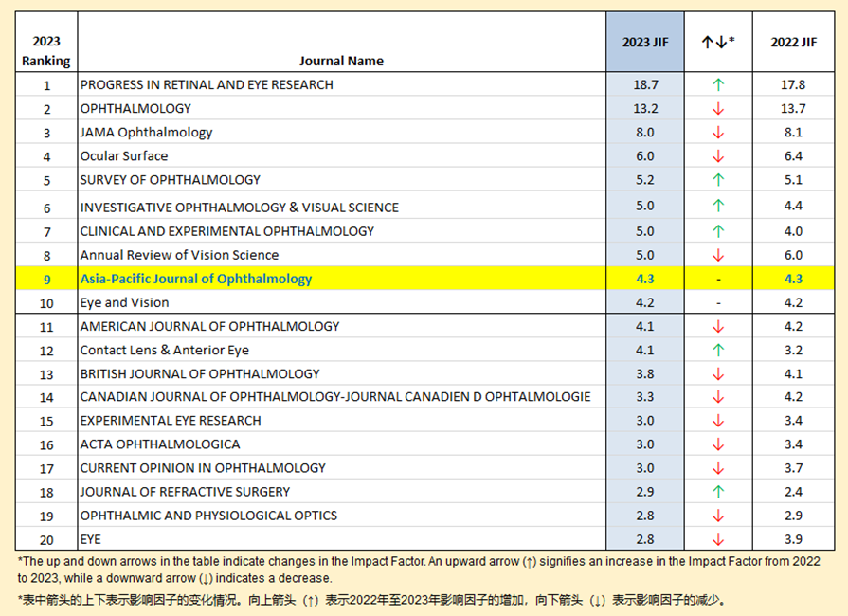848x616 pixels.
Task: Click the green up arrow for PROGRESS IN RETINAL AND EYE RESEARCH
Action: coord(718,85)
